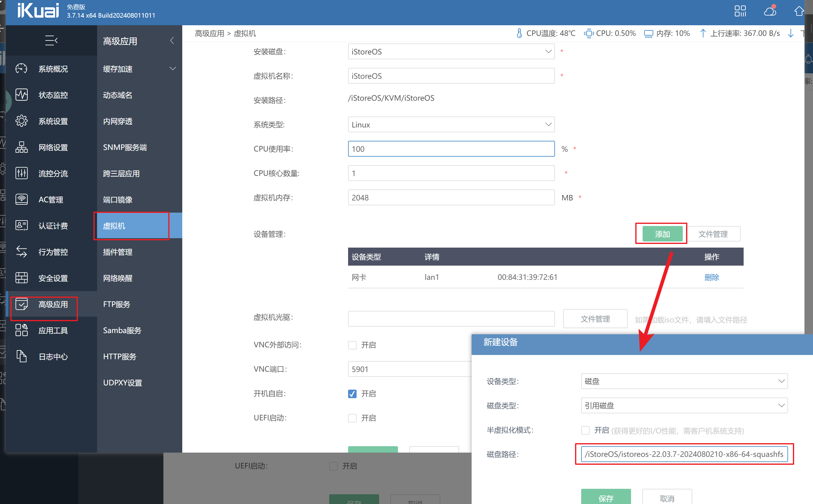Image resolution: width=813 pixels, height=504 pixels.
Task: Delete the lan1 network card row
Action: (712, 277)
